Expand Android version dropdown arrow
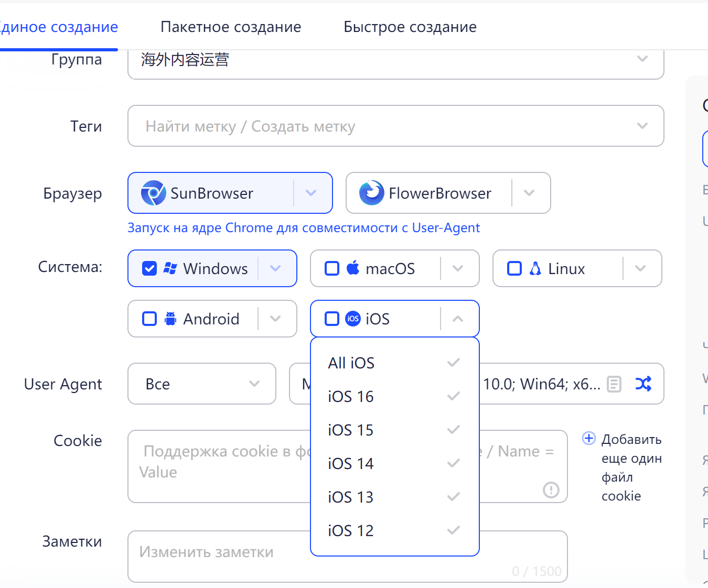 click(275, 319)
